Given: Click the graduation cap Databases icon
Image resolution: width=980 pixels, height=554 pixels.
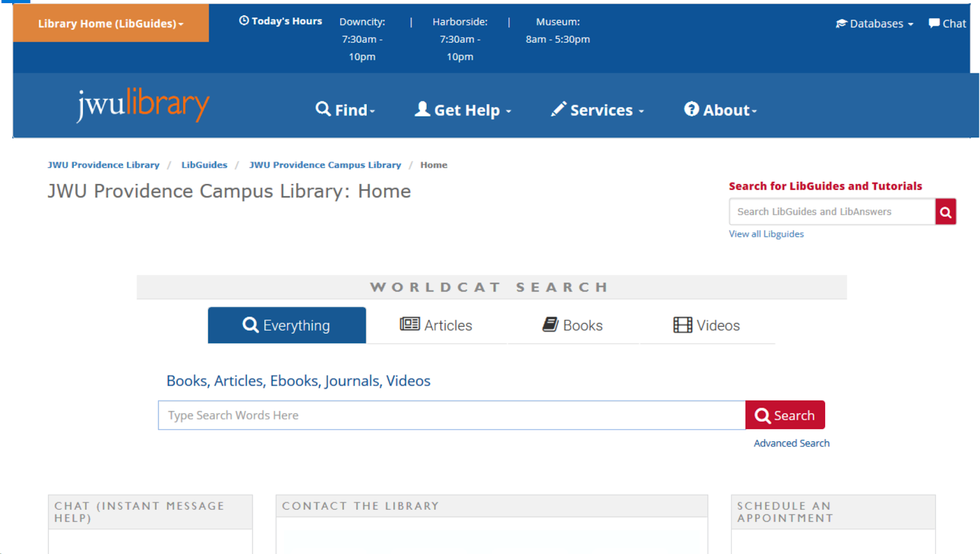Looking at the screenshot, I should point(842,24).
